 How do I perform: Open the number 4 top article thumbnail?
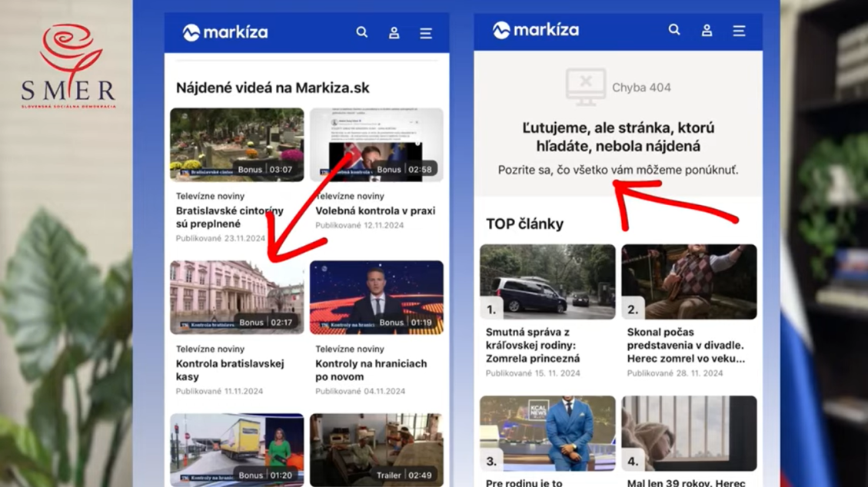point(689,433)
